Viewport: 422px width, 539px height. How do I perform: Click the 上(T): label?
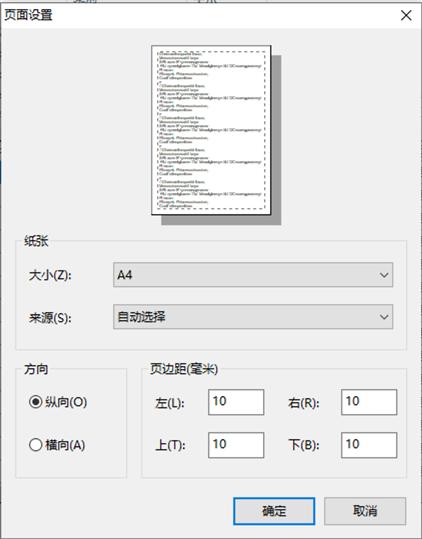[170, 446]
